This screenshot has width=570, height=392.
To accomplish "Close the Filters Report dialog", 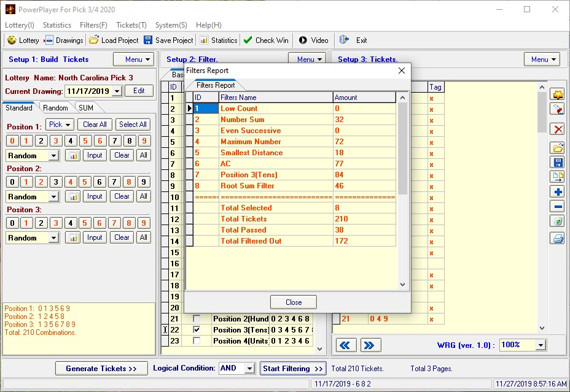I will coord(293,302).
